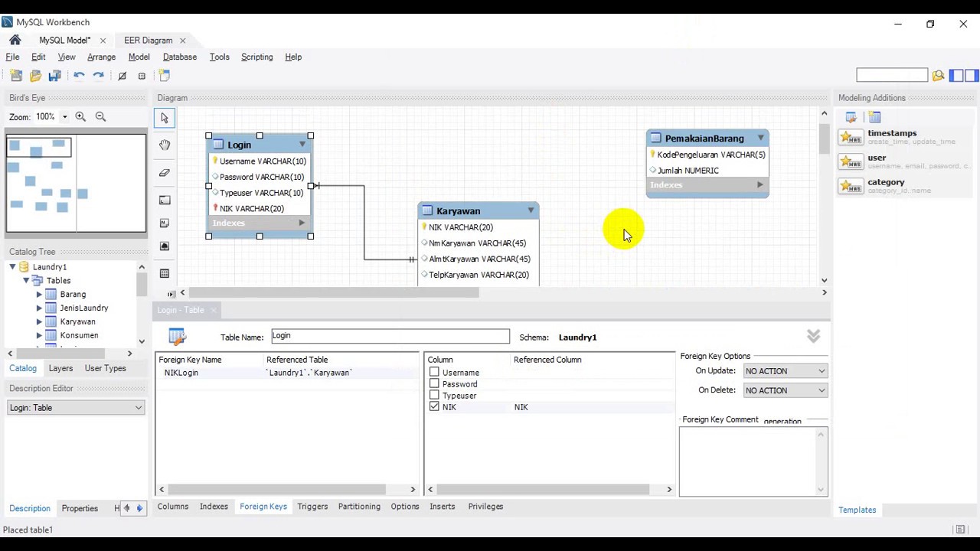Click the diagram vertical scrollbar

(x=824, y=139)
